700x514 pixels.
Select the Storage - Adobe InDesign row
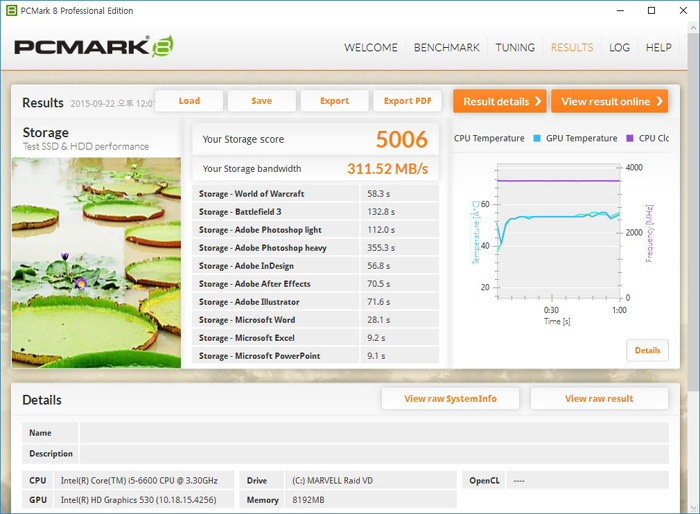[x=316, y=266]
